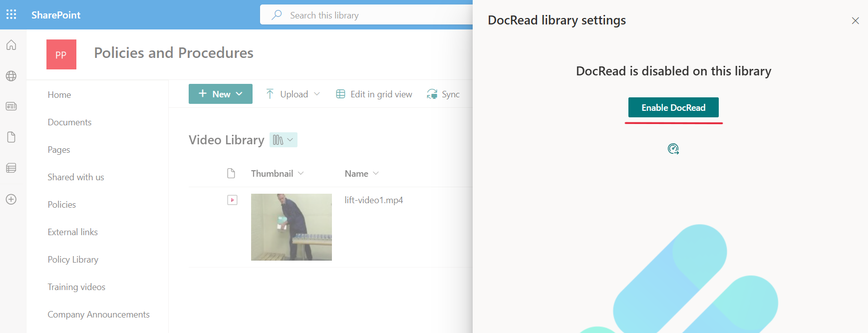Go to SharePoint home icon in rail
Screen dimensions: 868x333
click(11, 45)
